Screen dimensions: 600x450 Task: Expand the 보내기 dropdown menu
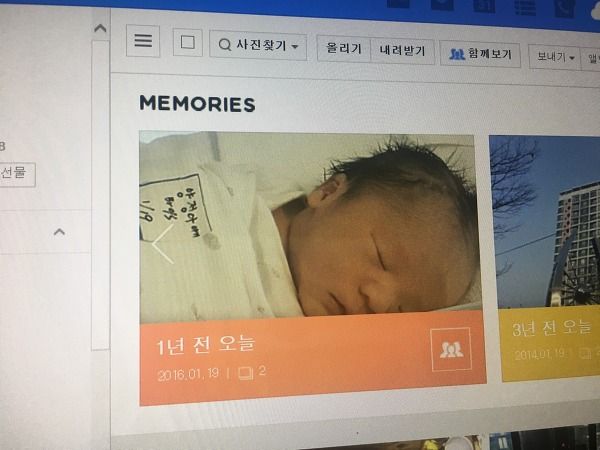coord(555,57)
